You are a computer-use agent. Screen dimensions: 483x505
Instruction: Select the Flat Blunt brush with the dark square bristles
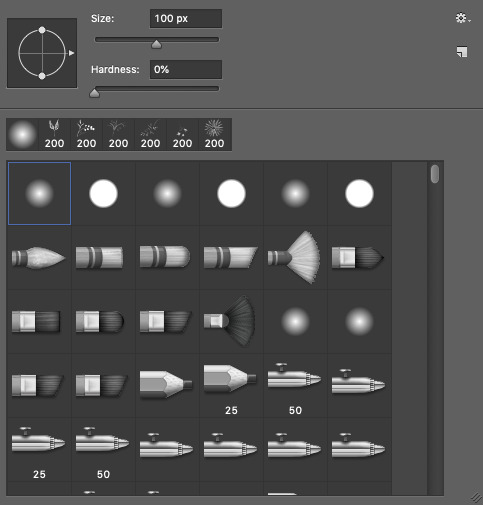pyautogui.click(x=39, y=321)
